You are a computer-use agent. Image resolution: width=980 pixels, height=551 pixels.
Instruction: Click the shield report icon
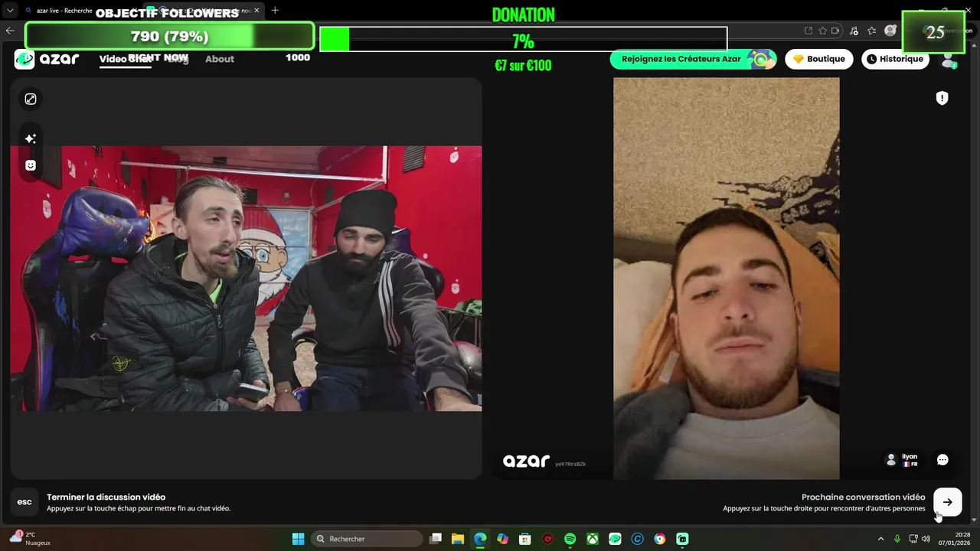(942, 98)
